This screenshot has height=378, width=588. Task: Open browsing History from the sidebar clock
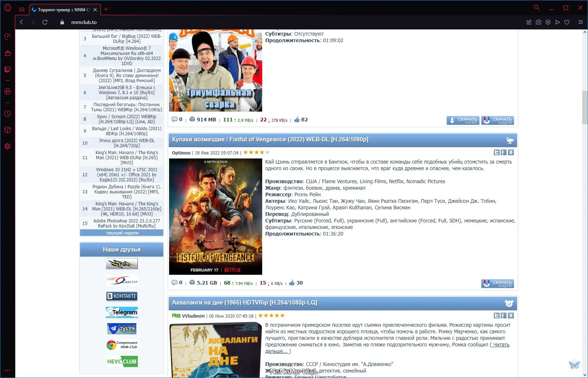[7, 114]
